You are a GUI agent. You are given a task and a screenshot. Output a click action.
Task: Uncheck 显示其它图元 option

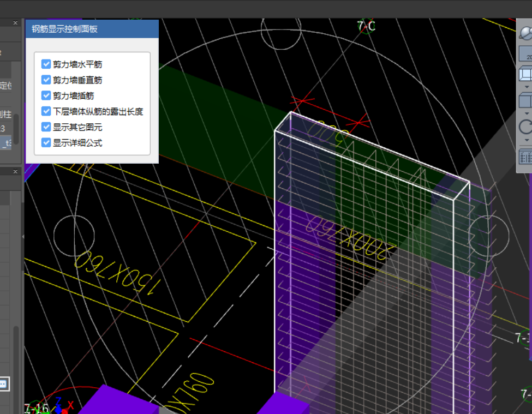[x=46, y=127]
